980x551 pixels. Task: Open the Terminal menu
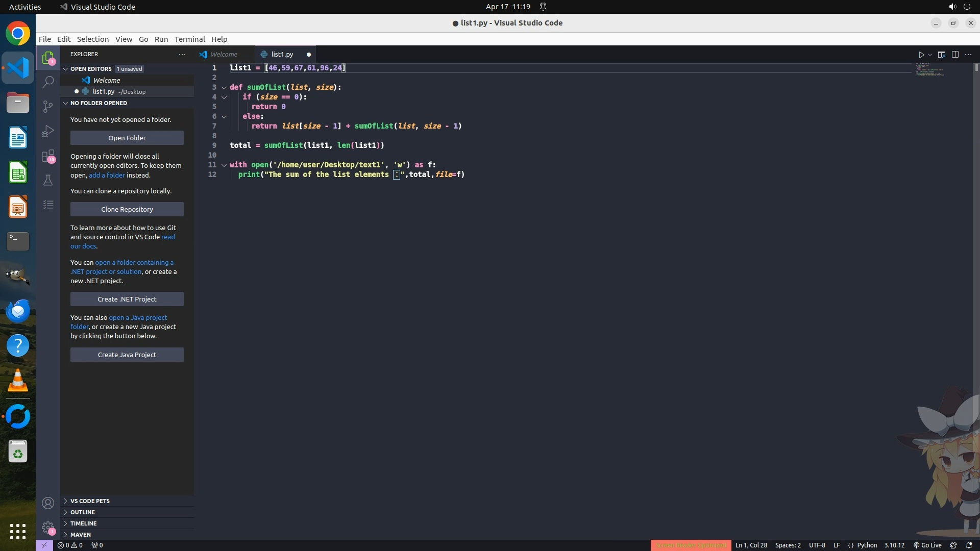click(x=189, y=39)
